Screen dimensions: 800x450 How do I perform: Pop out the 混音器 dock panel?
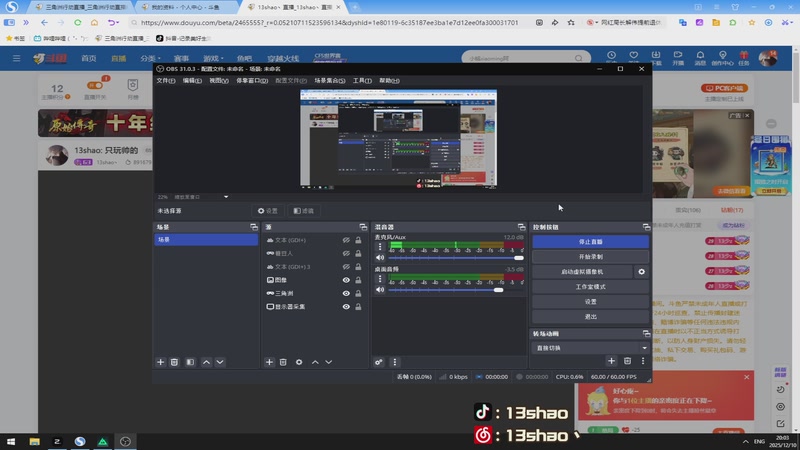(521, 227)
